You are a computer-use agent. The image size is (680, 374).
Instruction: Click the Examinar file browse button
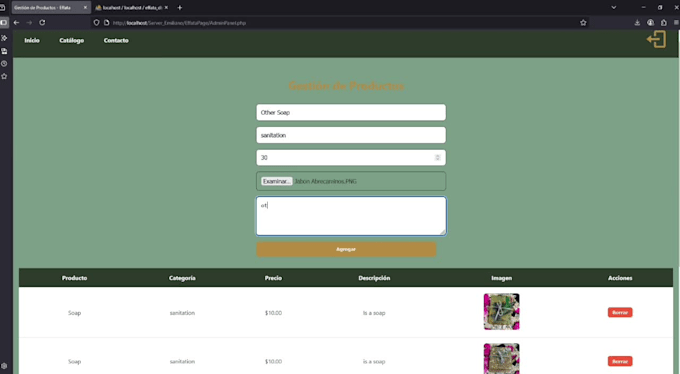276,181
